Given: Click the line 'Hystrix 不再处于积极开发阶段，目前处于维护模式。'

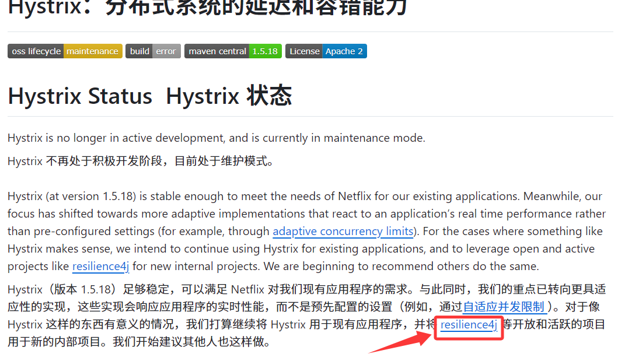Looking at the screenshot, I should click(140, 161).
